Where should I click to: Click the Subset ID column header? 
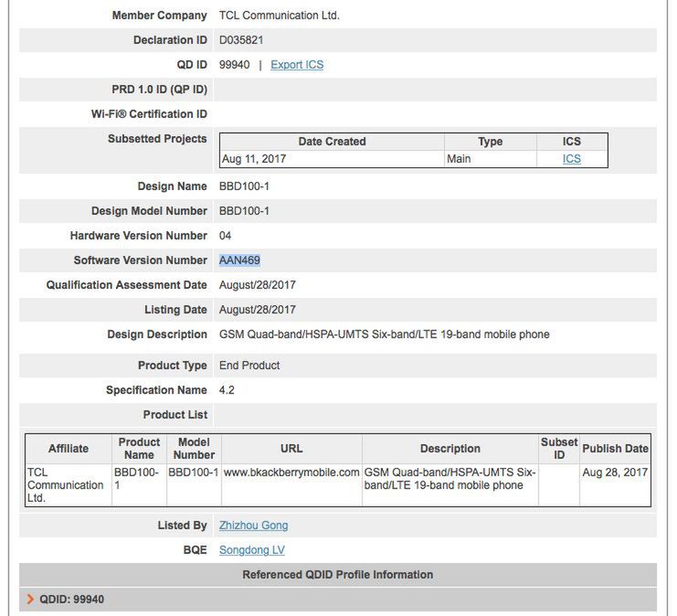pos(559,449)
